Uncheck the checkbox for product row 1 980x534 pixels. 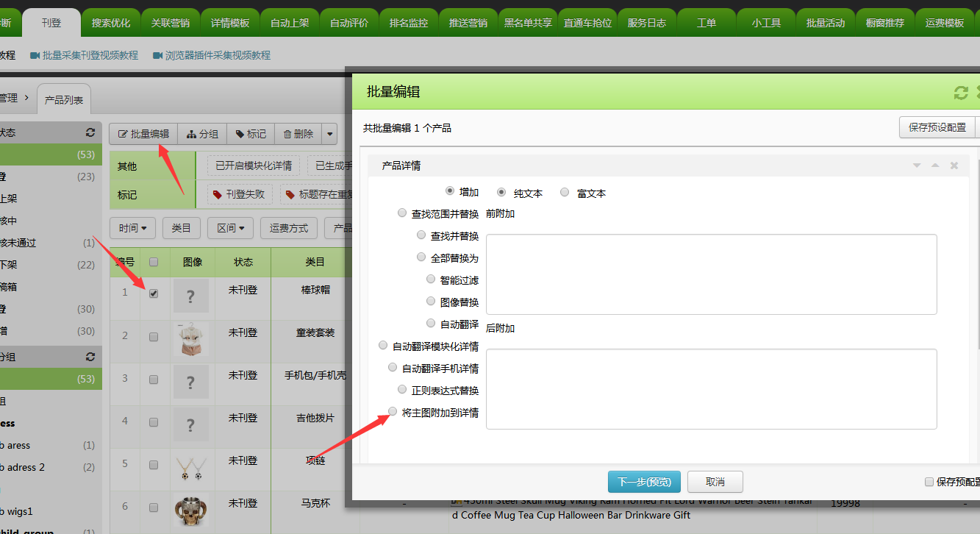pyautogui.click(x=154, y=293)
